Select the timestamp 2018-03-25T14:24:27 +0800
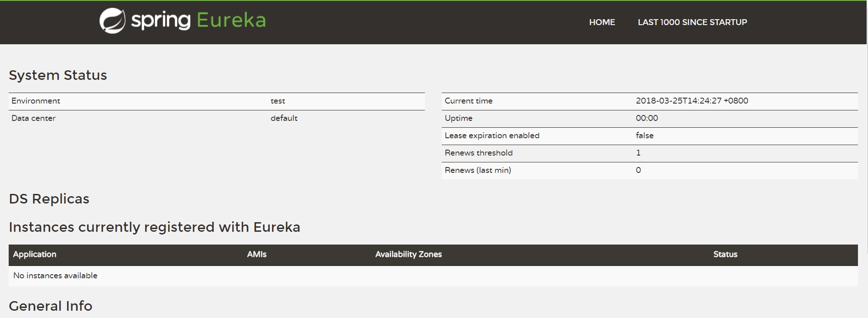The image size is (868, 318). click(692, 101)
